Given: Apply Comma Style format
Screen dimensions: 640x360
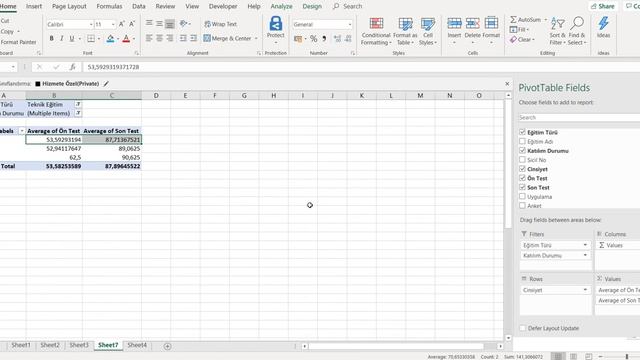Looking at the screenshot, I should click(324, 39).
